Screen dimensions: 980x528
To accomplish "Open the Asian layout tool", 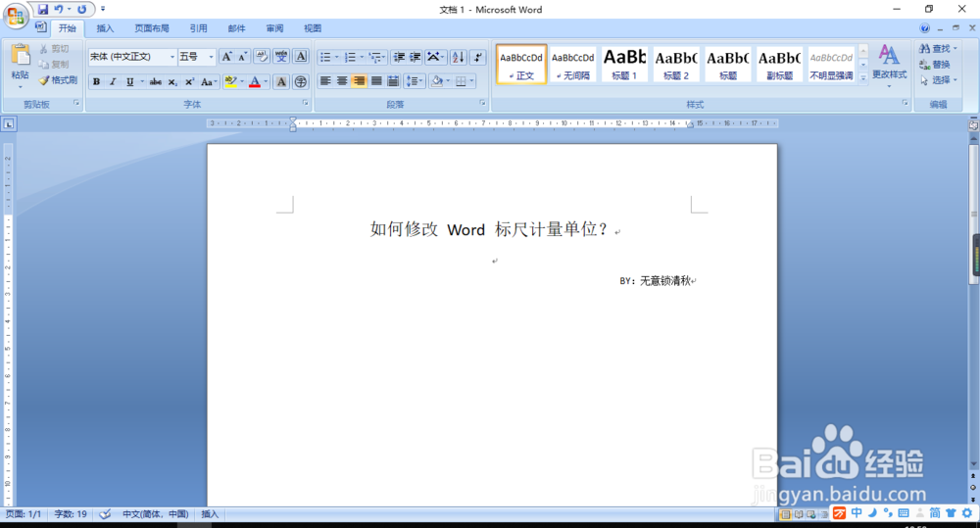I will (434, 58).
